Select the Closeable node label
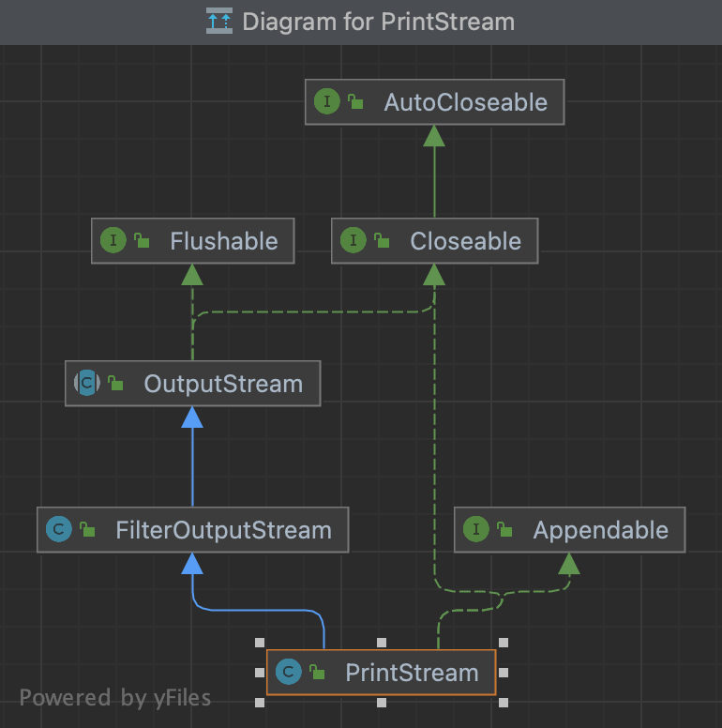The width and height of the screenshot is (722, 728). point(465,241)
